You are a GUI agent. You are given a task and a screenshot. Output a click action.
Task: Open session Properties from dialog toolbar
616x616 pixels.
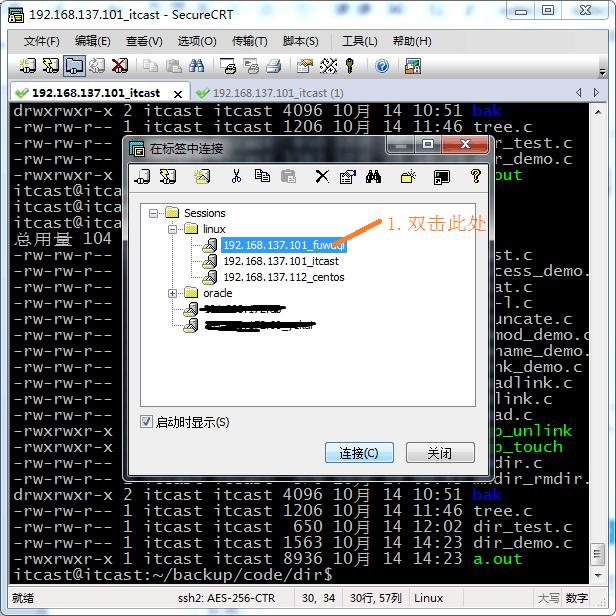pos(348,176)
